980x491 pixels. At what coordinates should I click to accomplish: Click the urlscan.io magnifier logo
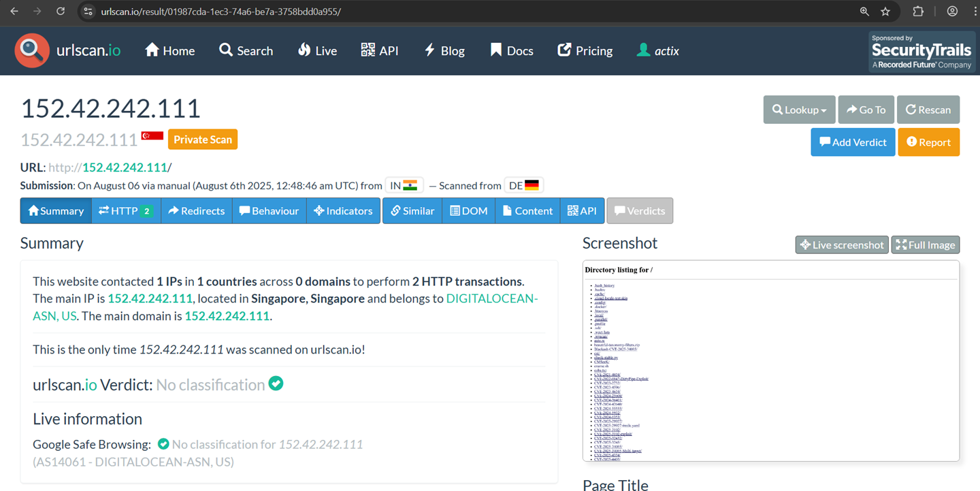pyautogui.click(x=32, y=50)
